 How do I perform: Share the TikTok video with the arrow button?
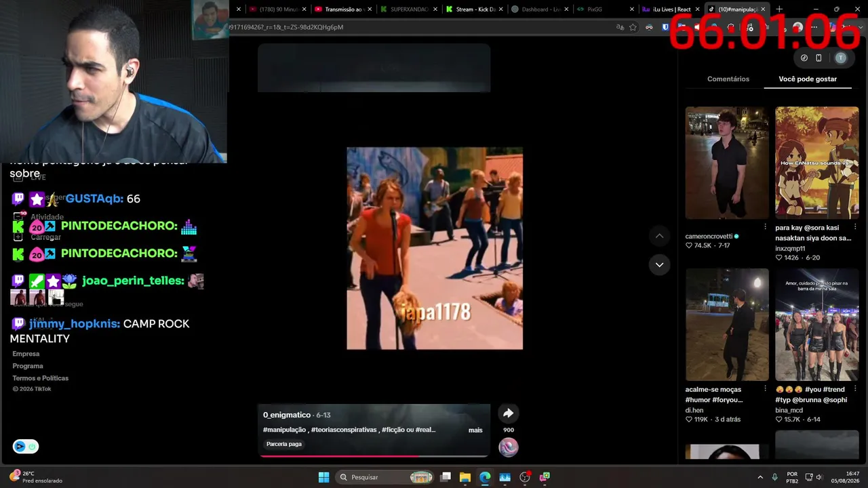point(508,413)
